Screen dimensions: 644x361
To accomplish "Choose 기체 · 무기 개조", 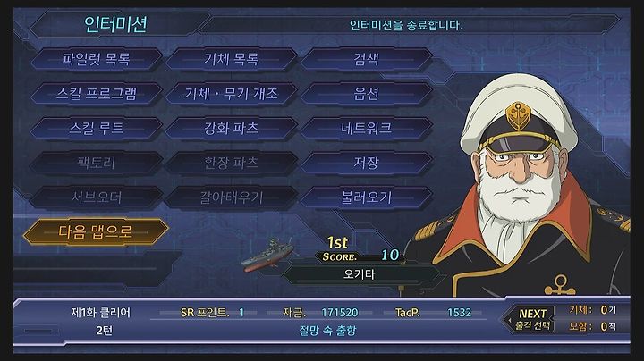I will (x=232, y=94).
